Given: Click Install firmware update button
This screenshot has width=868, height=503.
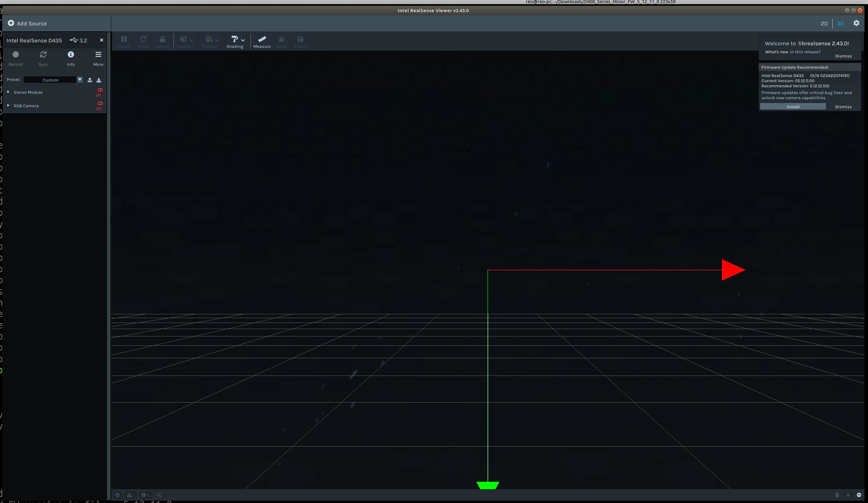Looking at the screenshot, I should [x=793, y=107].
